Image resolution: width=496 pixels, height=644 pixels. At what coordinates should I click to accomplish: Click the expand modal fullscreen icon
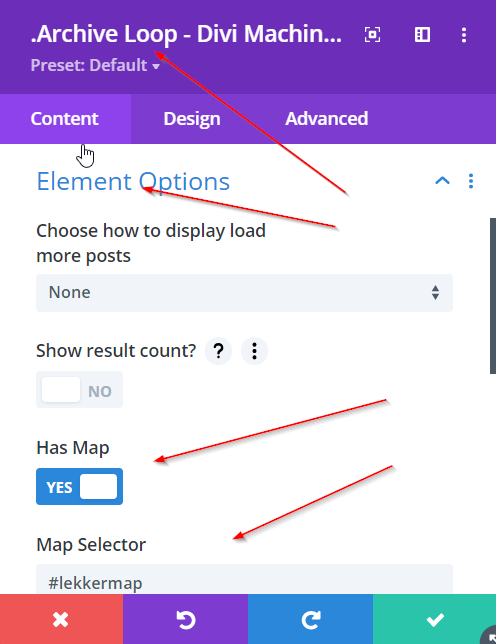point(372,34)
